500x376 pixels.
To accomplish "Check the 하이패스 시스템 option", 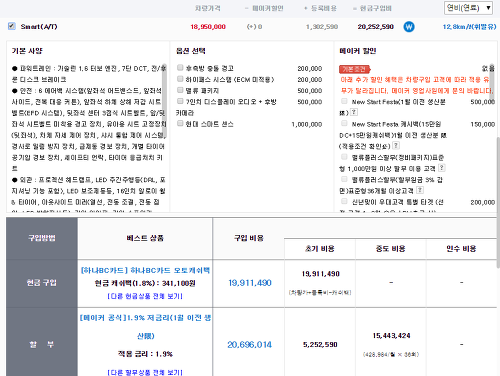I will [x=180, y=79].
